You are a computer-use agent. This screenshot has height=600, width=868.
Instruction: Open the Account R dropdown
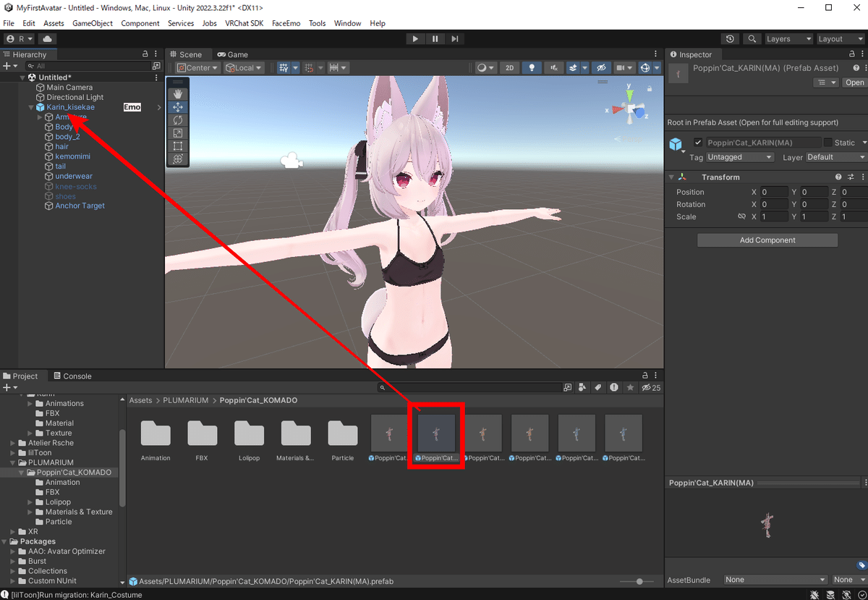pos(19,39)
